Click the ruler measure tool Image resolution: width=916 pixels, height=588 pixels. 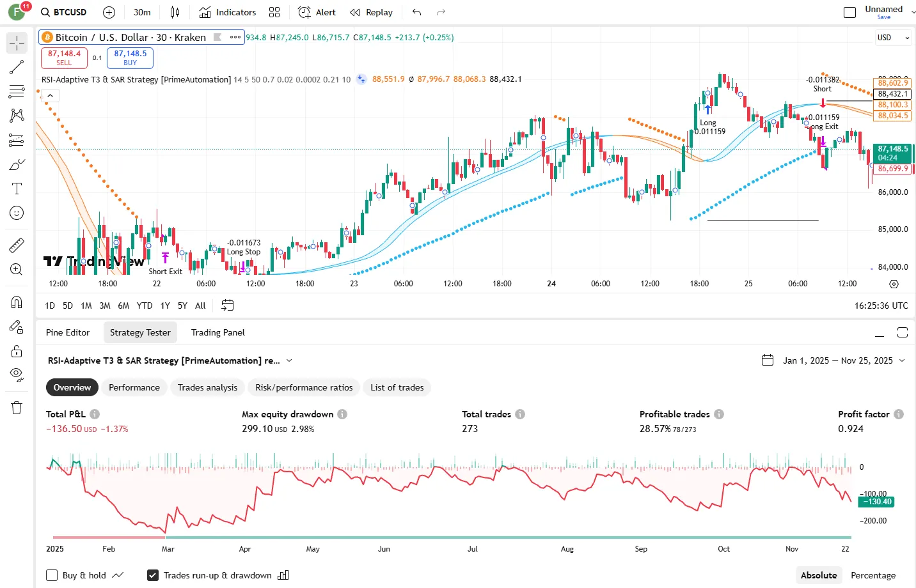(x=17, y=245)
